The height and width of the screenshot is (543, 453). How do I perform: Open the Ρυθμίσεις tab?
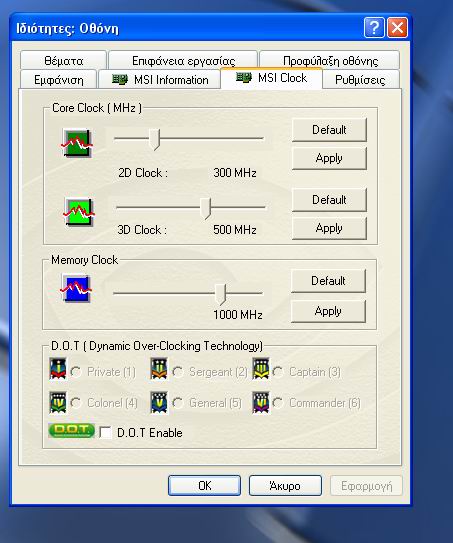[360, 80]
